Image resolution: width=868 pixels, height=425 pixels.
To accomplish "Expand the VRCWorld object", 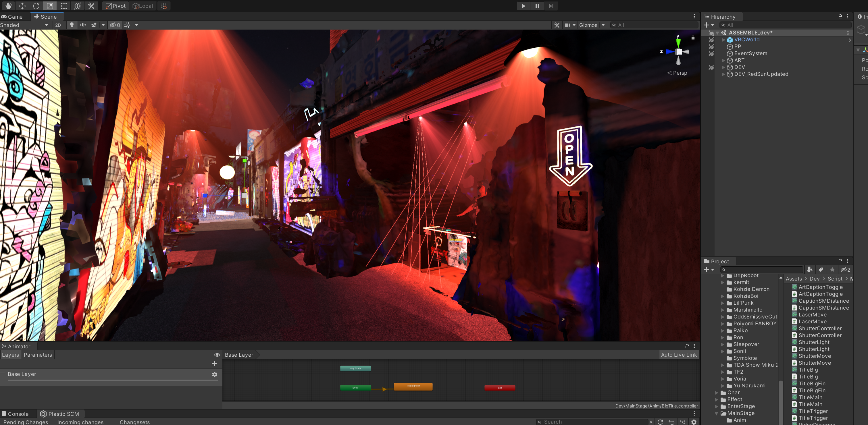I will 723,40.
